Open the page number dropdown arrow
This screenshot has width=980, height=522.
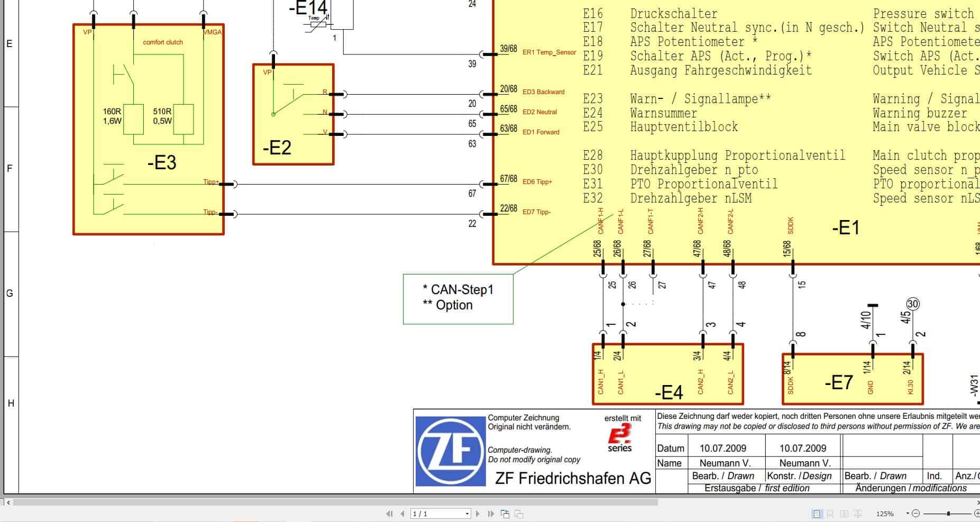[467, 513]
